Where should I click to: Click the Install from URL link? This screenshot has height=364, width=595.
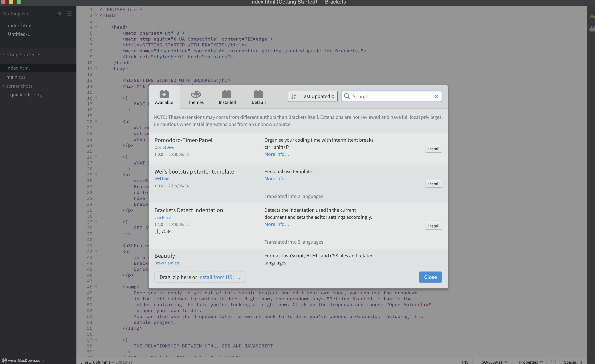pyautogui.click(x=219, y=277)
